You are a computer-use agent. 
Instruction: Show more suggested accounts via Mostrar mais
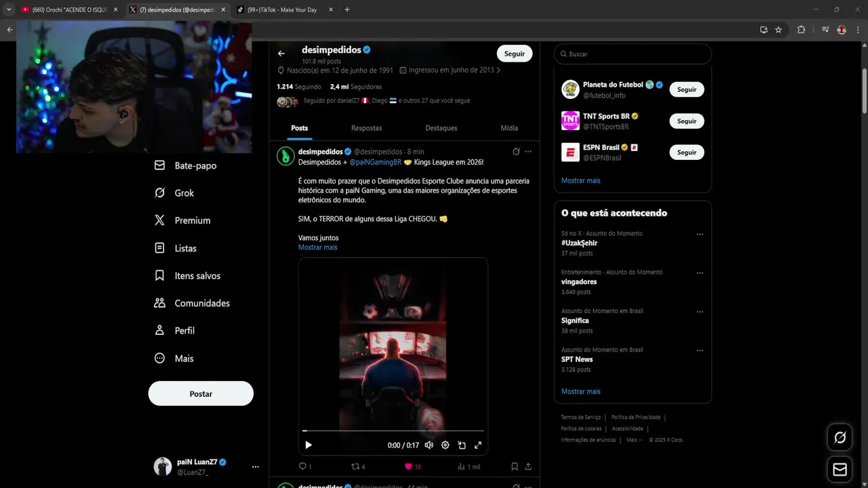pyautogui.click(x=580, y=180)
